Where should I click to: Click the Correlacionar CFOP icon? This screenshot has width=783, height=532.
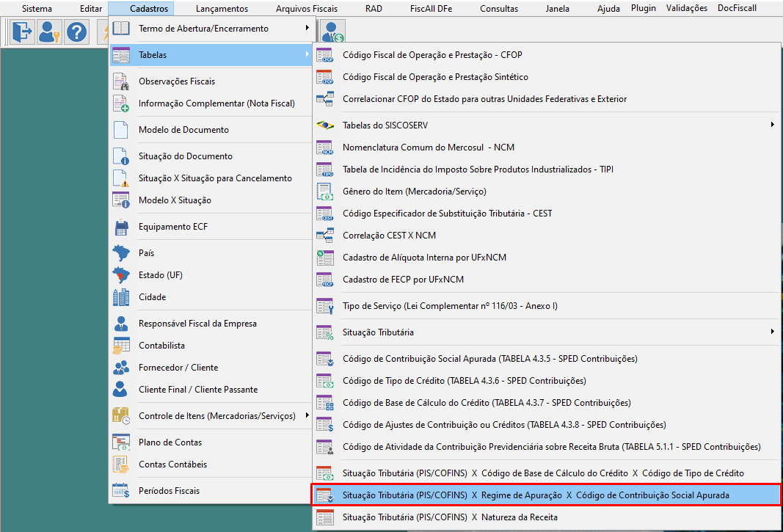324,99
